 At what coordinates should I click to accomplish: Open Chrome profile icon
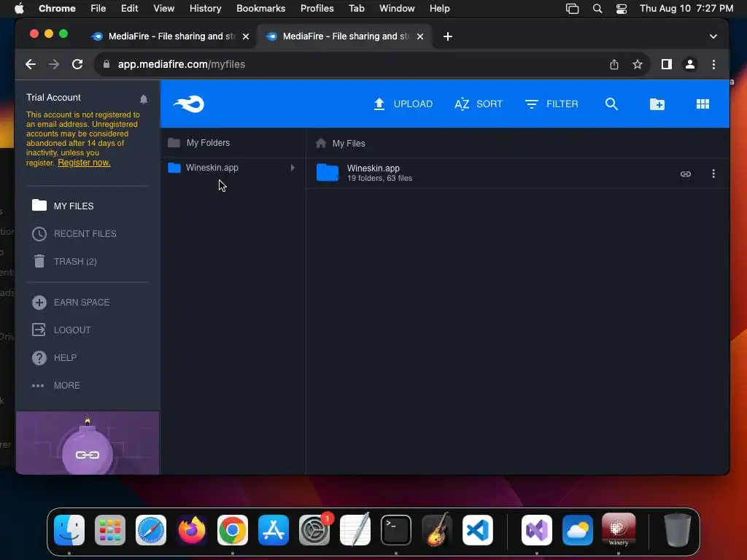690,64
